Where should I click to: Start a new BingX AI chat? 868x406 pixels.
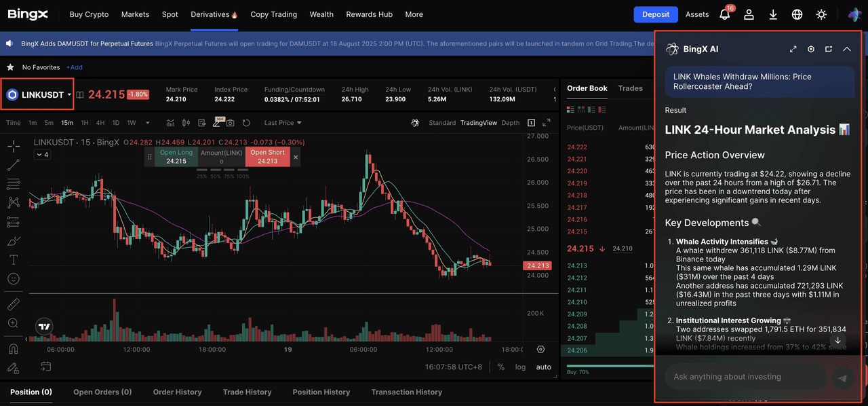click(x=829, y=49)
